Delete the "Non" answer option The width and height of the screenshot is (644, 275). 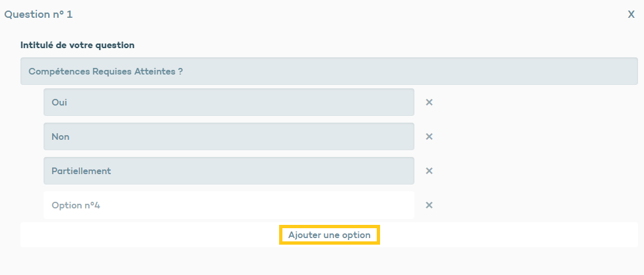click(x=429, y=137)
